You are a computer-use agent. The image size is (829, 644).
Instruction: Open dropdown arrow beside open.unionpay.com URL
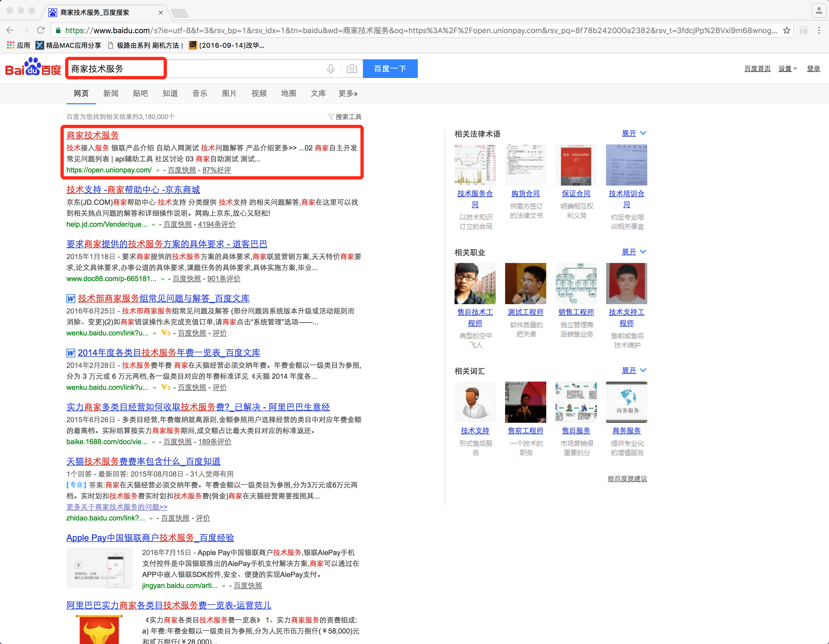click(x=158, y=170)
